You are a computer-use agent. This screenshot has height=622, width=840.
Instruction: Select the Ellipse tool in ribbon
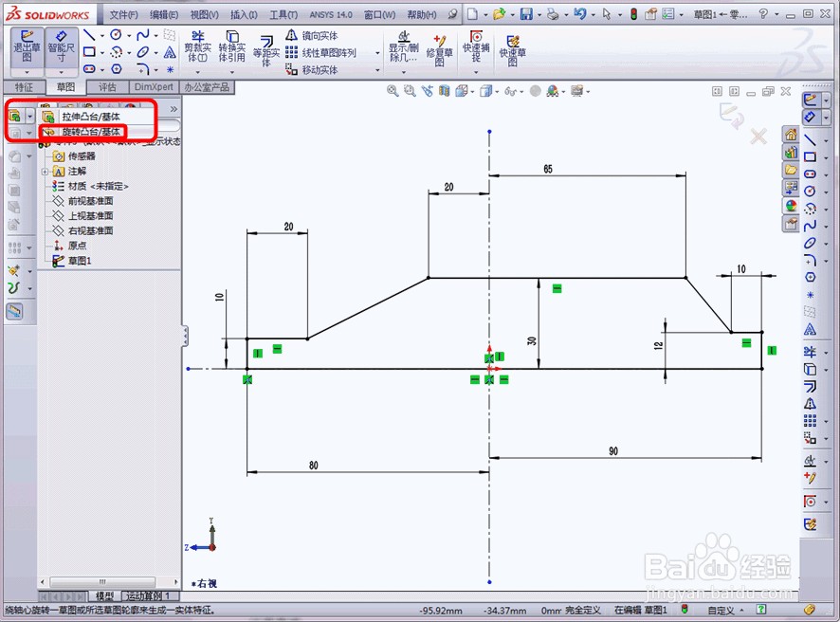142,52
